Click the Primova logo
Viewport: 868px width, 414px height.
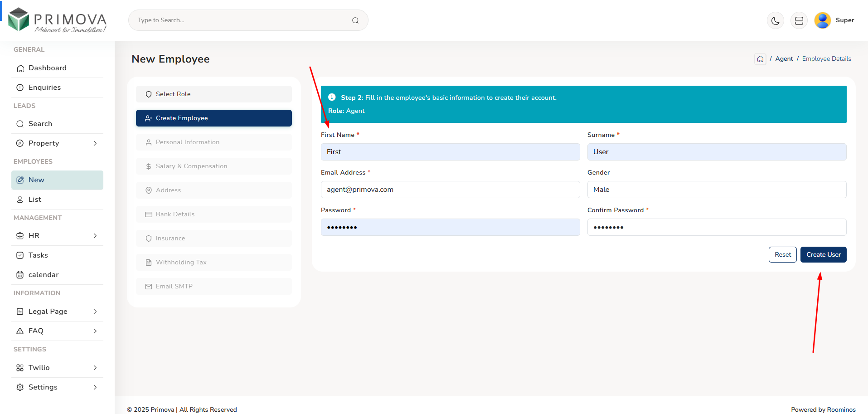tap(58, 20)
